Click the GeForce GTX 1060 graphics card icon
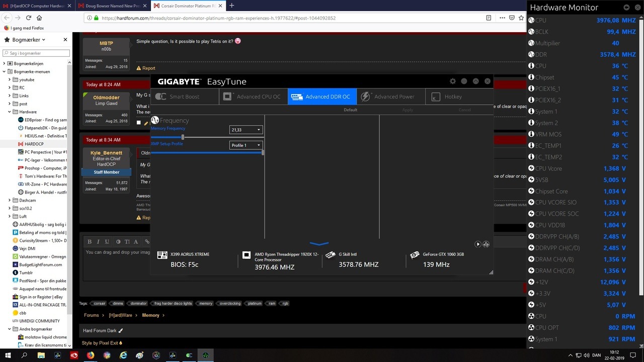The width and height of the screenshot is (644, 362). pos(415,255)
